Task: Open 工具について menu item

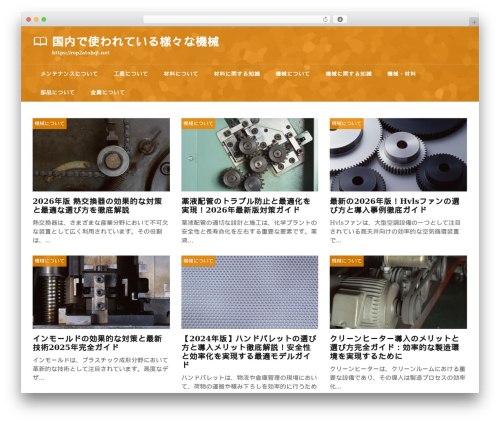Action: (x=130, y=74)
